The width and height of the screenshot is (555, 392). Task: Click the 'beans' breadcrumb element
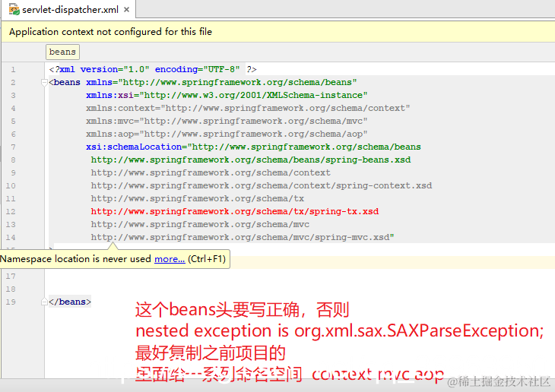[62, 52]
